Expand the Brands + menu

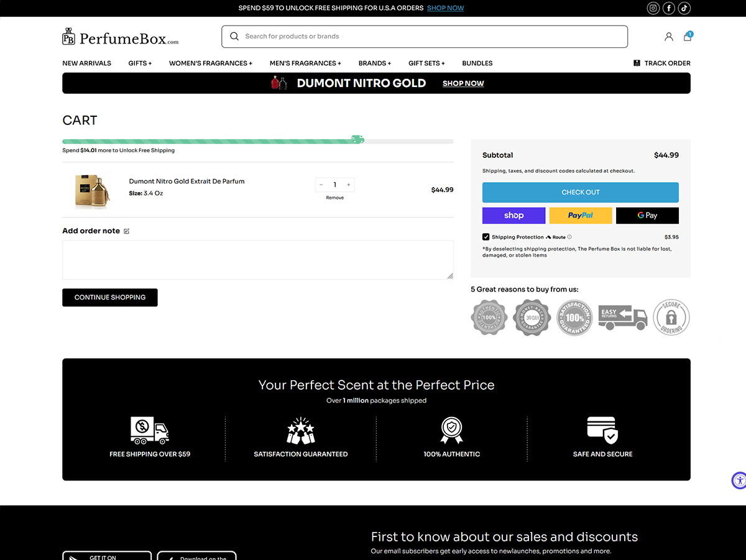pyautogui.click(x=375, y=63)
